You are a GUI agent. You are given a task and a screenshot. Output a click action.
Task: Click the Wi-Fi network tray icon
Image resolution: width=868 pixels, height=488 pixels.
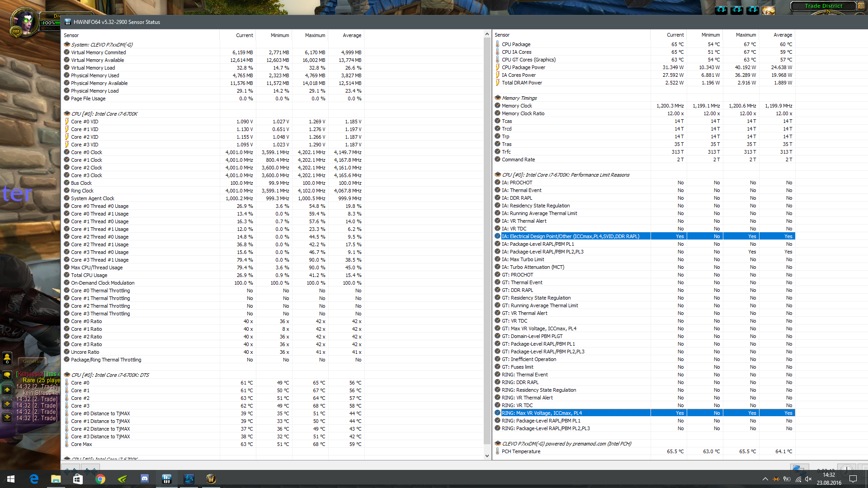[x=798, y=479]
